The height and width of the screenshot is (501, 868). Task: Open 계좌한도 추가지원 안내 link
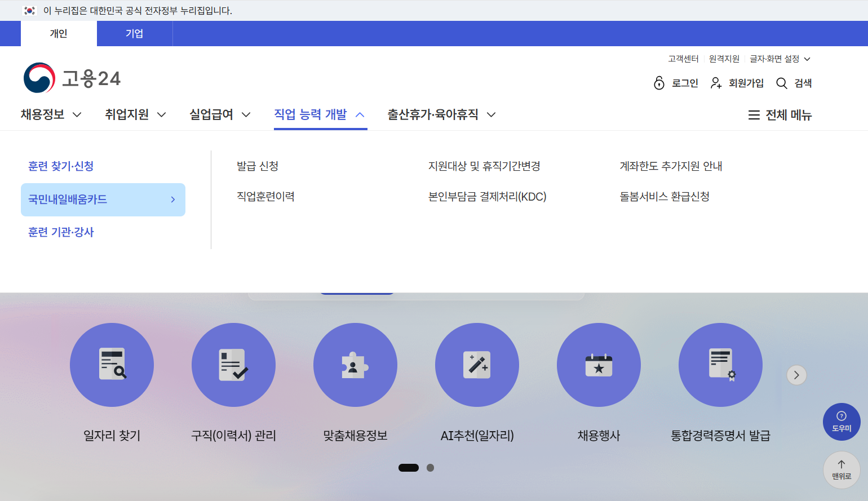pyautogui.click(x=671, y=166)
